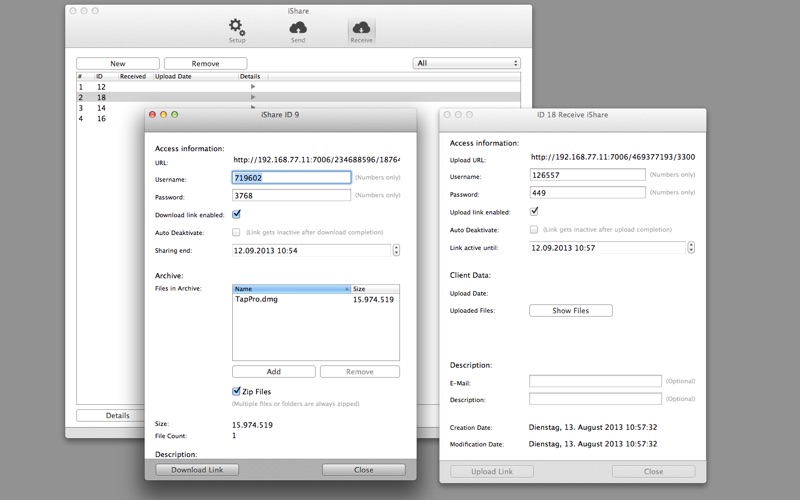Sort archive files by Name column
Image resolution: width=800 pixels, height=500 pixels.
[x=291, y=289]
